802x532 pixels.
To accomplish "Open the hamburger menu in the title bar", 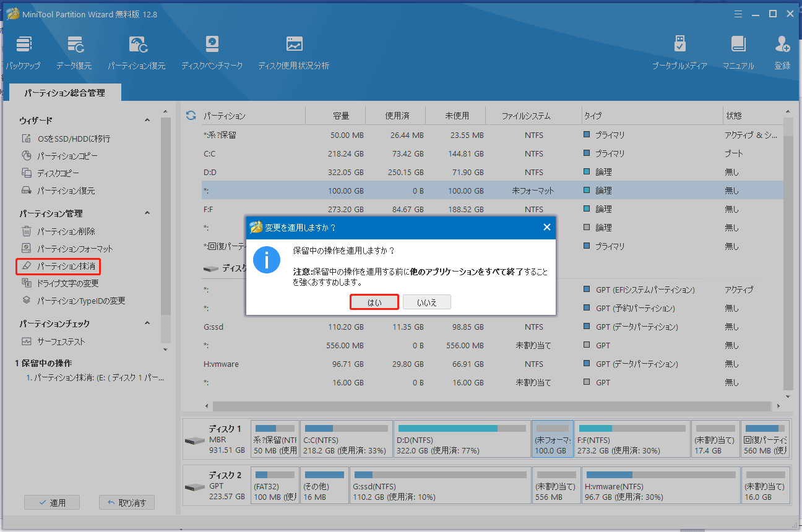I will [x=738, y=14].
